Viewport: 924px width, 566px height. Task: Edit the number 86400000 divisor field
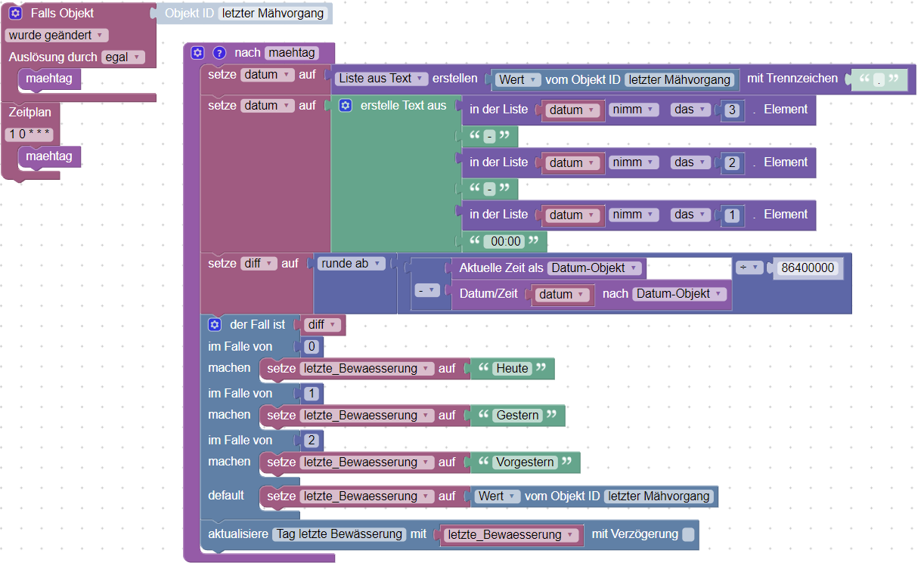pyautogui.click(x=807, y=268)
